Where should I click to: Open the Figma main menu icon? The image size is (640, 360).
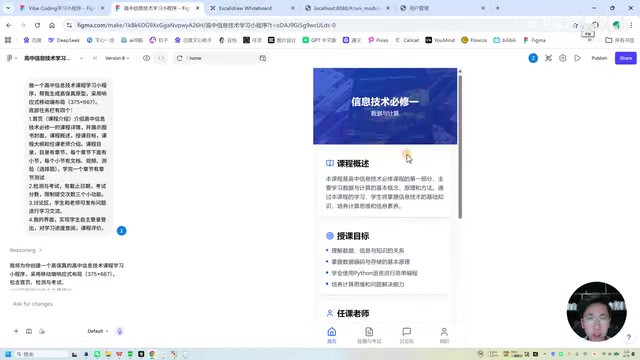click(x=10, y=58)
